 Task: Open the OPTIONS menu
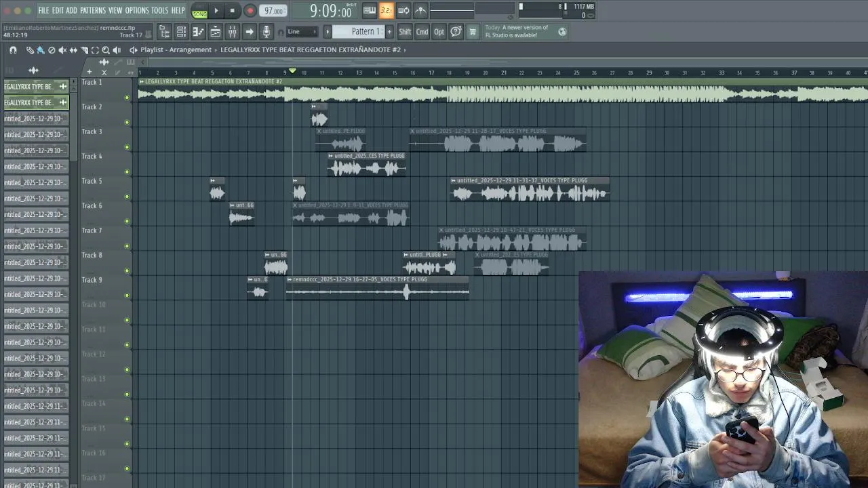point(136,10)
